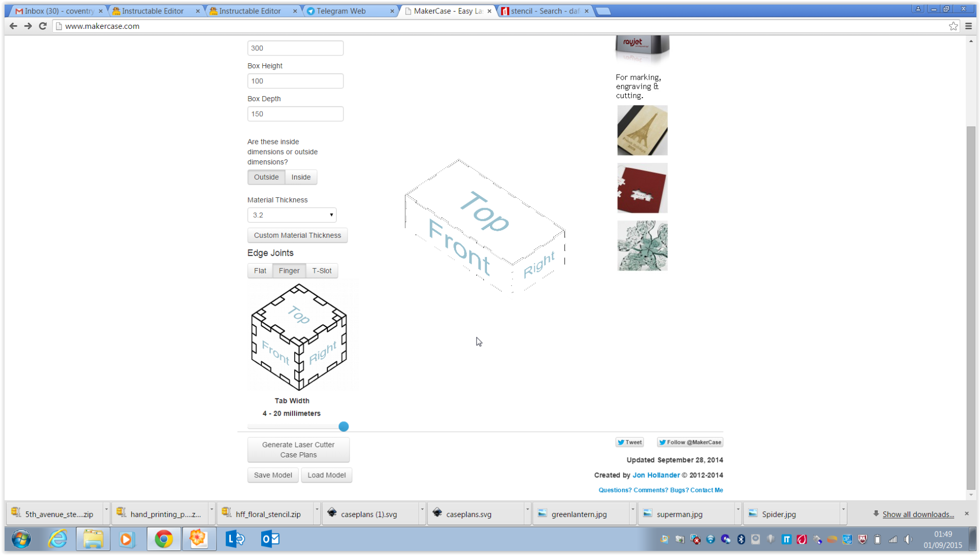The width and height of the screenshot is (980, 555).
Task: Click Generate Laser Cutter Case Plans
Action: tap(298, 449)
